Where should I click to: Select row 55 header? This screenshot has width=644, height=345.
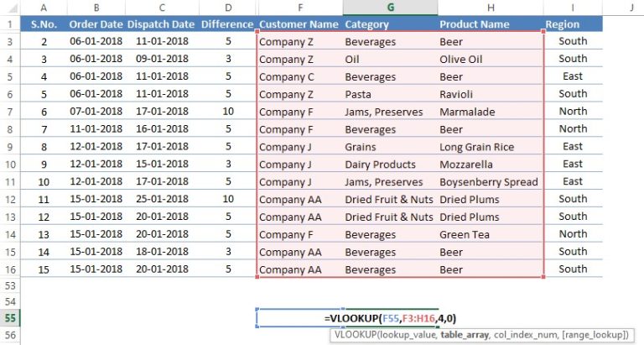[x=10, y=318]
